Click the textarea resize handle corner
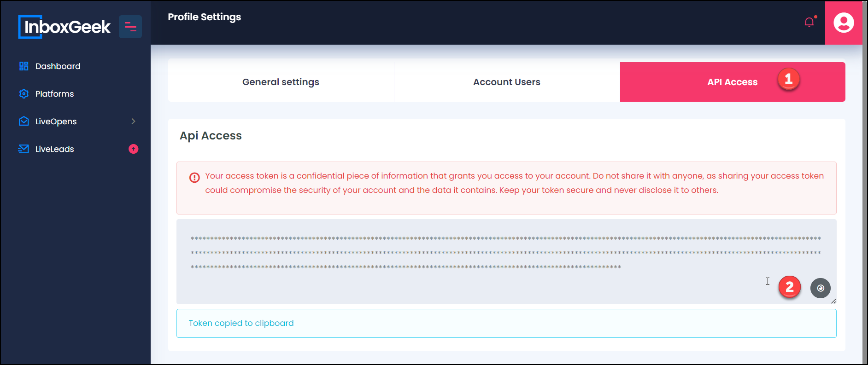868x365 pixels. coord(833,301)
